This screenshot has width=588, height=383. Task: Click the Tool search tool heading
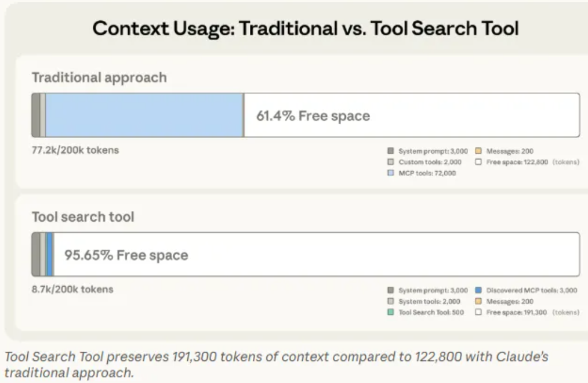83,217
